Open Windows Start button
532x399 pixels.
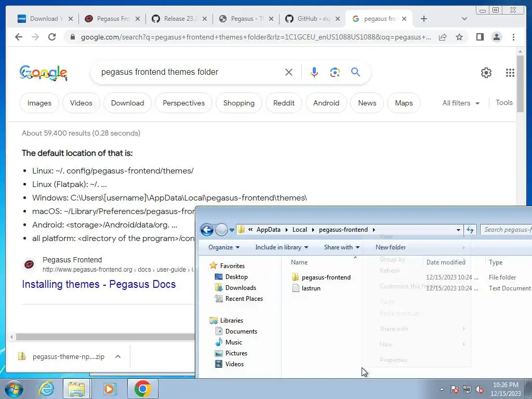14,389
